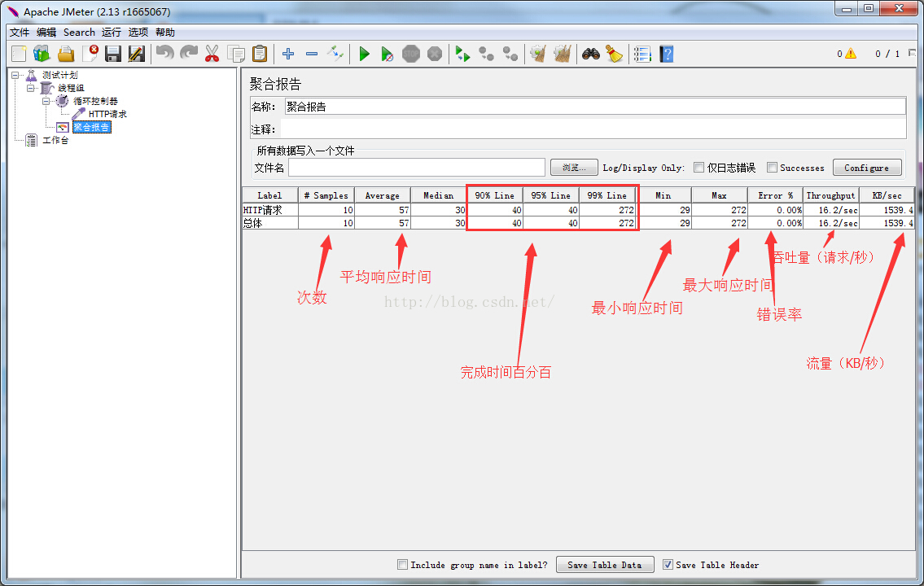Click the warning triangle error counter
The image size is (924, 586).
(851, 54)
